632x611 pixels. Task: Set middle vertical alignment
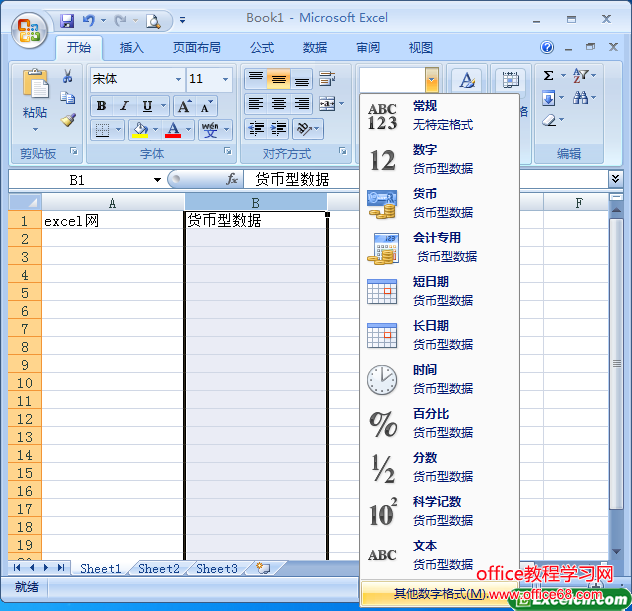(279, 79)
